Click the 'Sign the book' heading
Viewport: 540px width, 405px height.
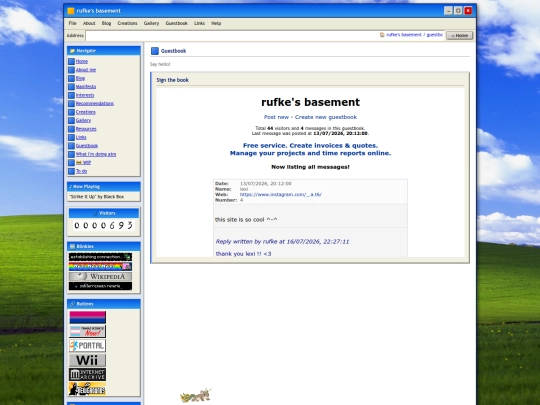173,80
